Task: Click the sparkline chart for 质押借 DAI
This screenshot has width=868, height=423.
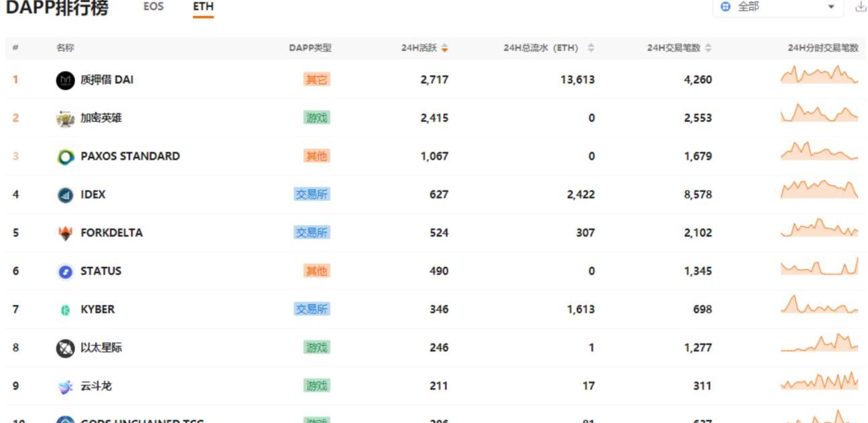Action: pos(819,74)
